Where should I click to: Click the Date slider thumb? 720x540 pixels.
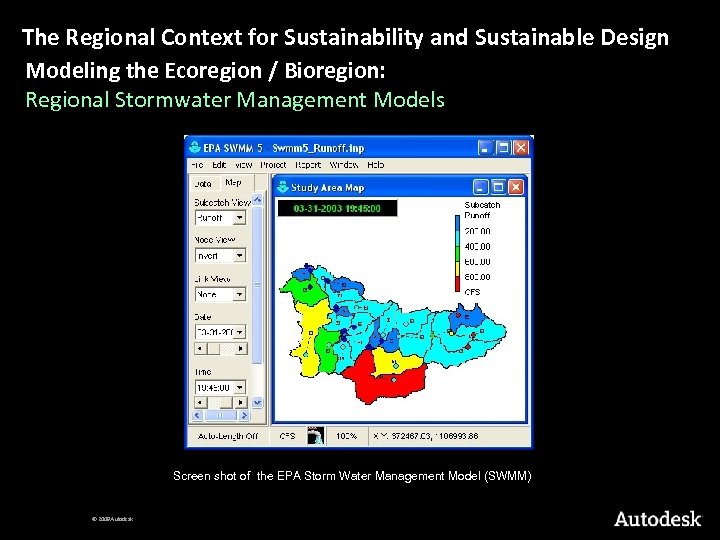tap(213, 349)
